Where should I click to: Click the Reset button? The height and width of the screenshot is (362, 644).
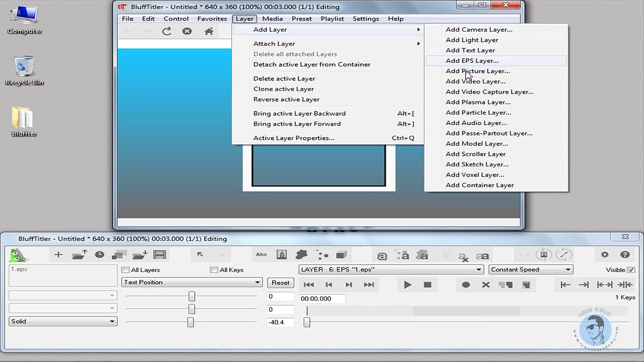point(280,283)
